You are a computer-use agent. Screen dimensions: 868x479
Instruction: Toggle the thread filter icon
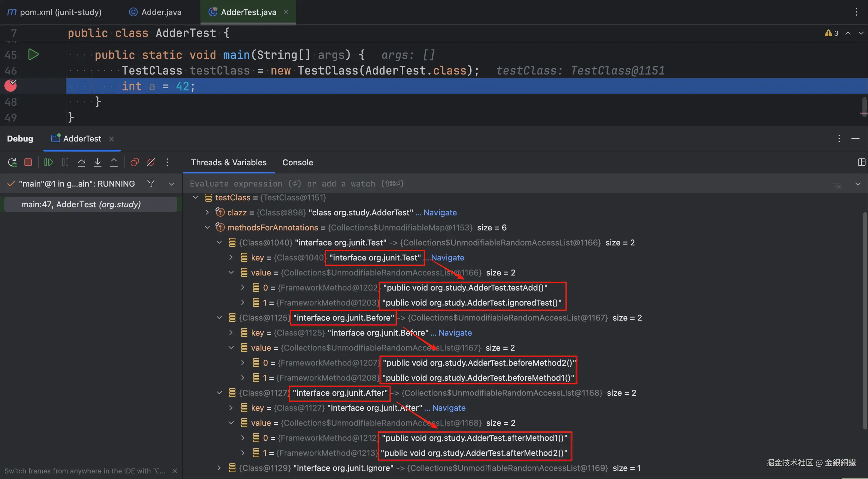click(151, 183)
